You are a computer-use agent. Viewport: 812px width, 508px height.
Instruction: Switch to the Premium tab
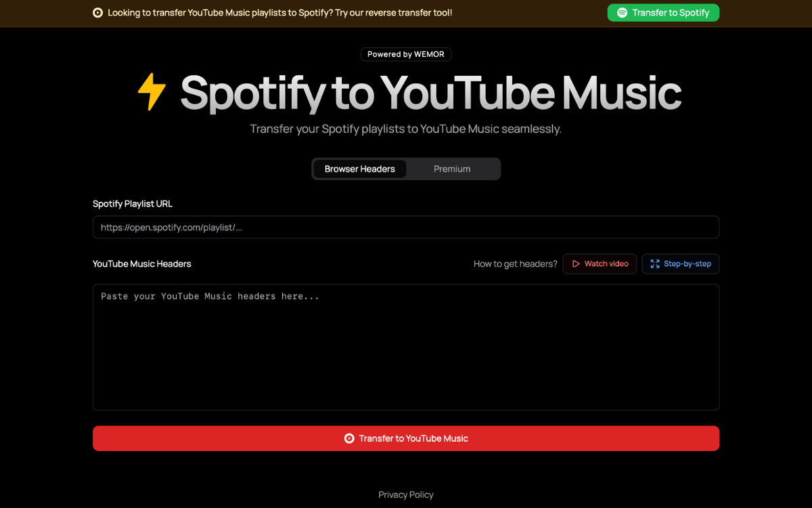coord(452,169)
